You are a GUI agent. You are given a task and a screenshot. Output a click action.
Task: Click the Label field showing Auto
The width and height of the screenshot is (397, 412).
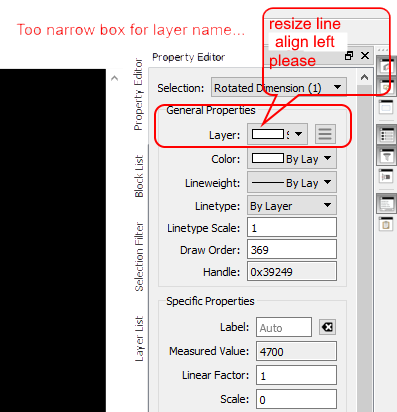284,327
